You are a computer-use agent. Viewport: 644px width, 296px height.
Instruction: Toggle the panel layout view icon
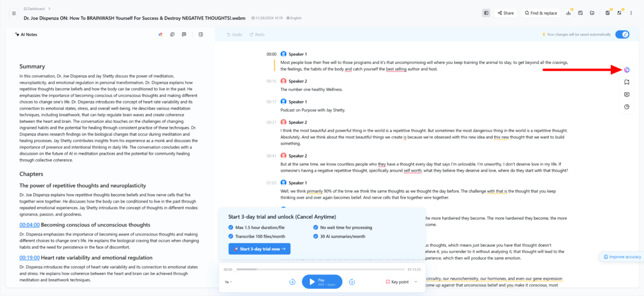[x=486, y=13]
